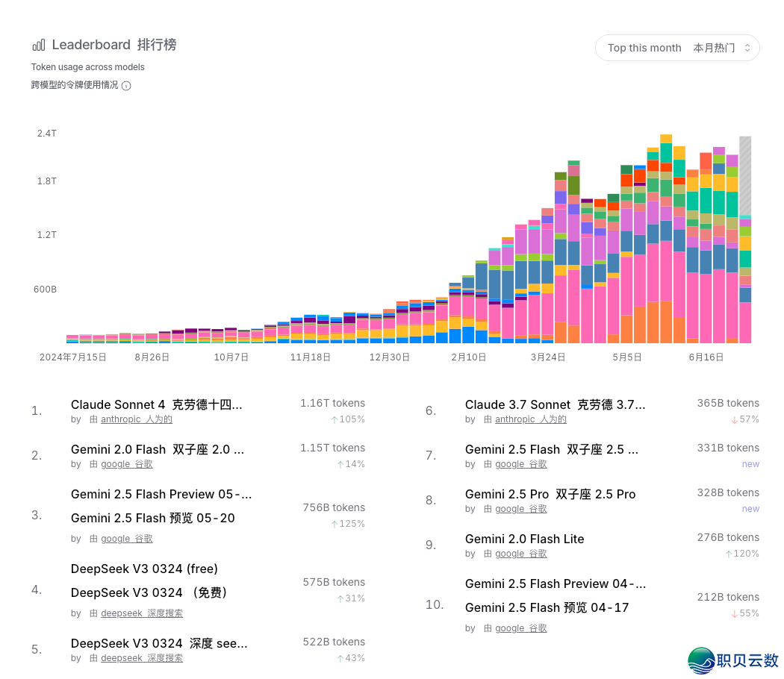Image resolution: width=784 pixels, height=679 pixels.
Task: Click the bar chart icon beside Leaderboard
Action: click(39, 45)
